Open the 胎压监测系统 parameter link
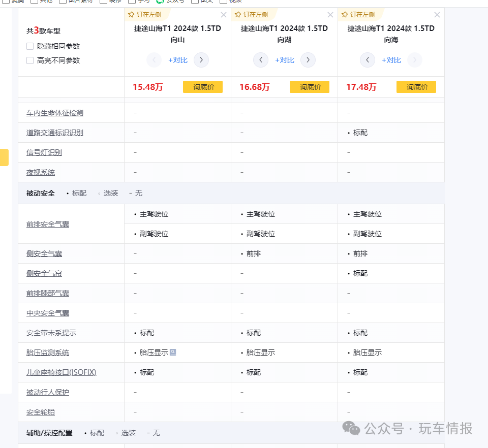 (x=48, y=353)
